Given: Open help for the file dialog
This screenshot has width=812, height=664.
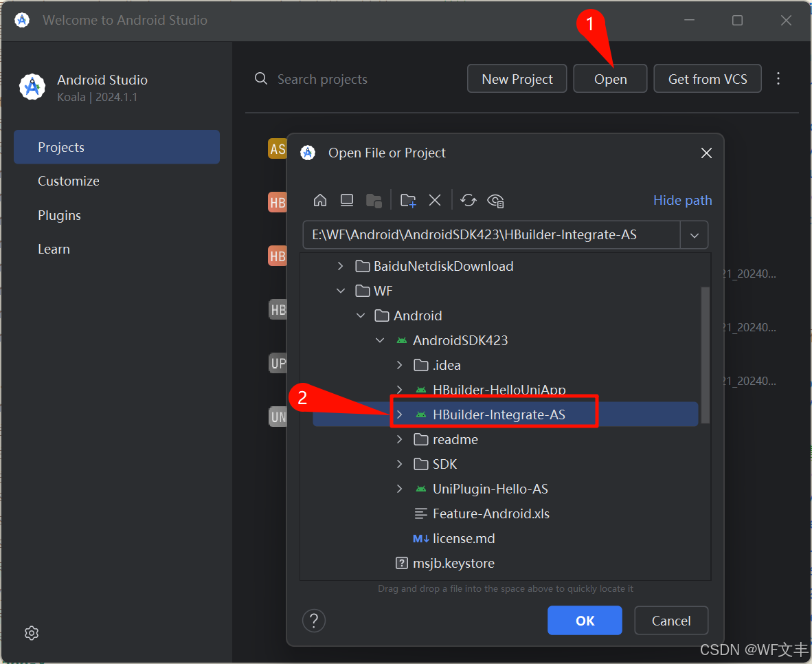Looking at the screenshot, I should (x=314, y=621).
